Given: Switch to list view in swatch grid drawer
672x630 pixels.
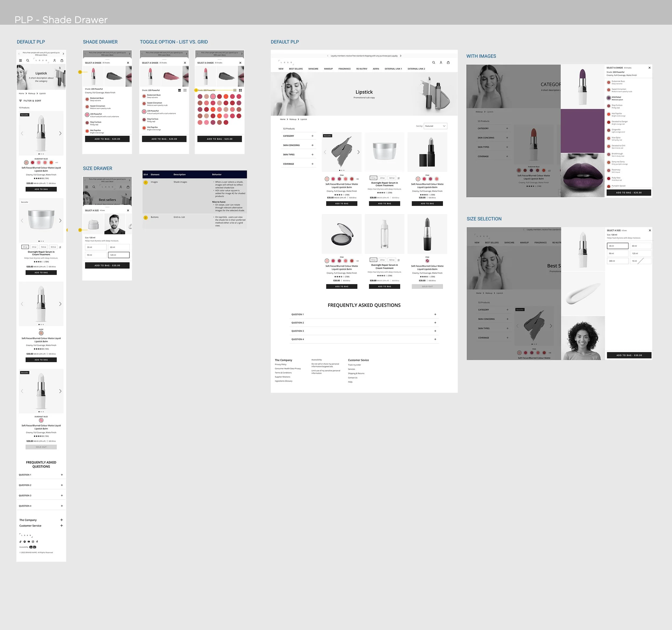Looking at the screenshot, I should point(235,90).
